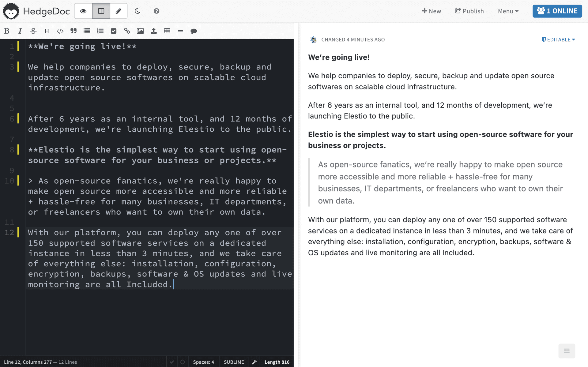Viewport: 588px width, 367px height.
Task: Open the table of contents hamburger menu
Action: (567, 351)
